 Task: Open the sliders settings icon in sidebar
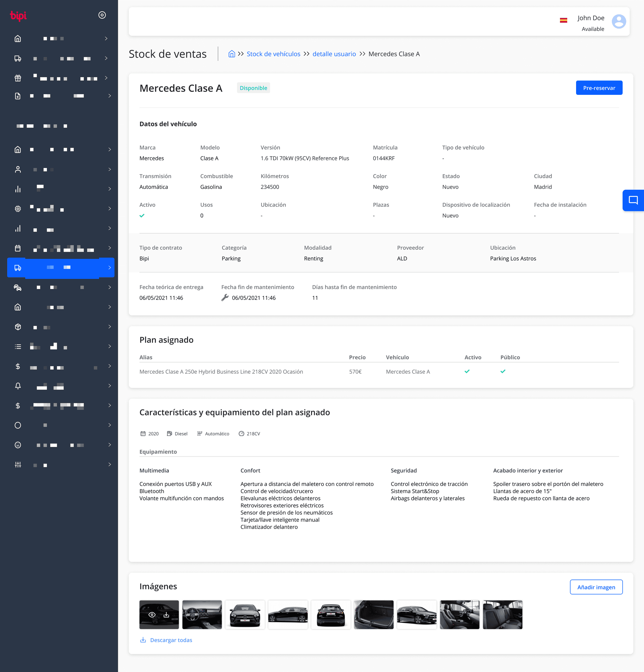[18, 465]
